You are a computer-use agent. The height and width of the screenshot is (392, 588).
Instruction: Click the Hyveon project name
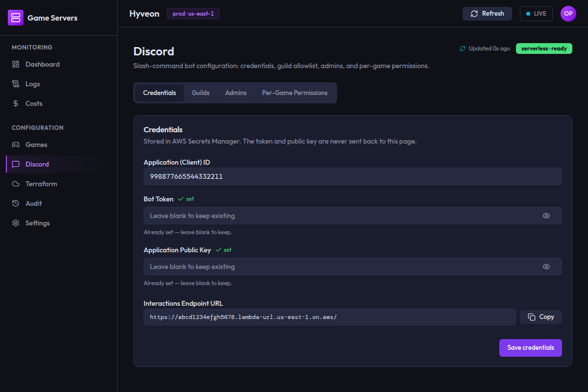(144, 14)
